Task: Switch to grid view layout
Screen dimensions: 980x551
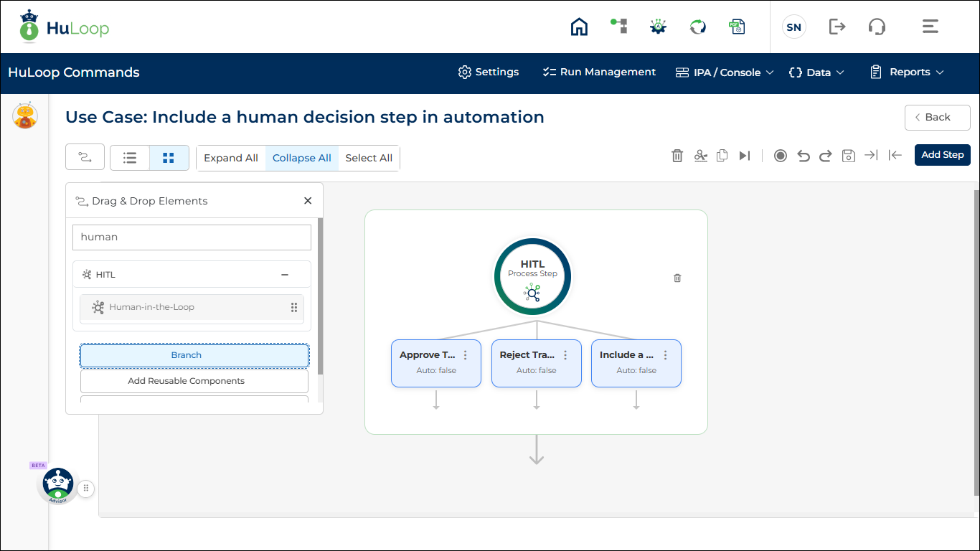Action: click(169, 158)
